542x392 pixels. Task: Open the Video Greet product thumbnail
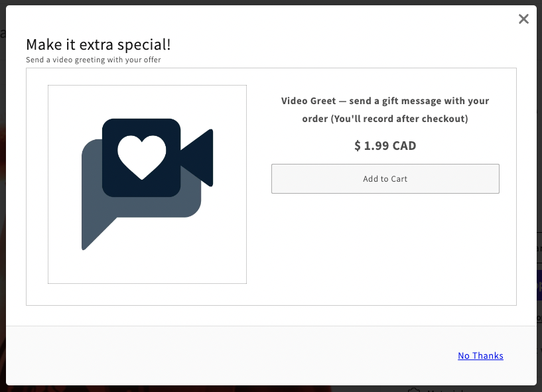[x=147, y=184]
